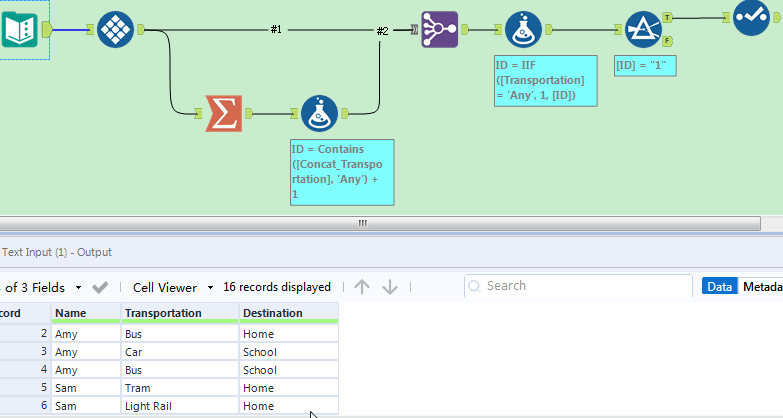This screenshot has width=783, height=418.
Task: Click the Transportation column header
Action: (180, 313)
